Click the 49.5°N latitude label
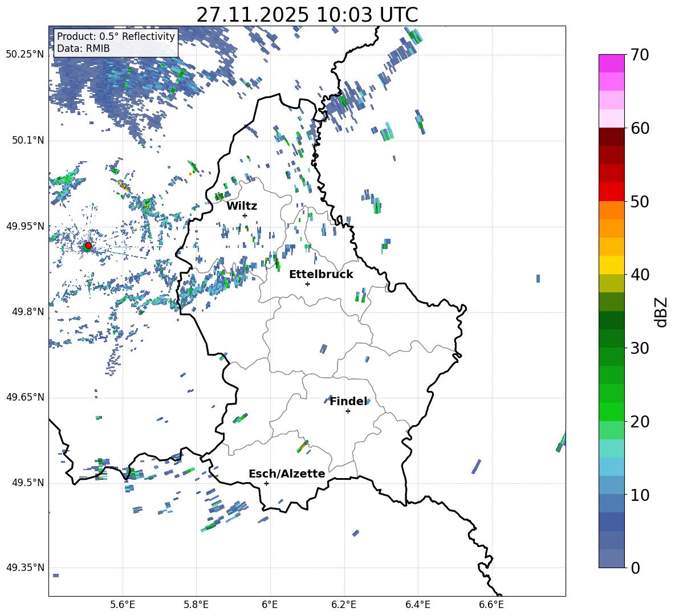 click(27, 483)
